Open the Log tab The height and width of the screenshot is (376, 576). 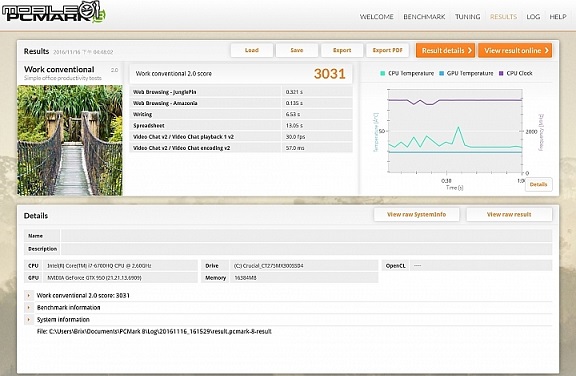[x=533, y=17]
